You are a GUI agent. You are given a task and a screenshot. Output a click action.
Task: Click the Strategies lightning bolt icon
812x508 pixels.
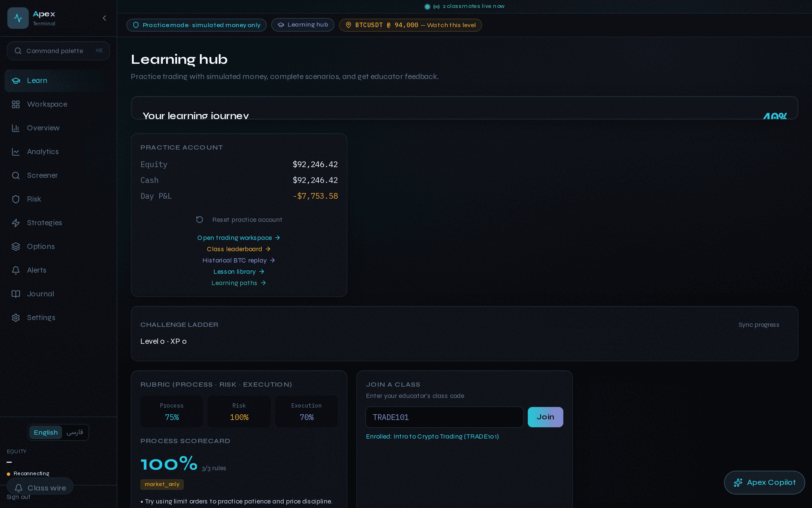(x=16, y=223)
